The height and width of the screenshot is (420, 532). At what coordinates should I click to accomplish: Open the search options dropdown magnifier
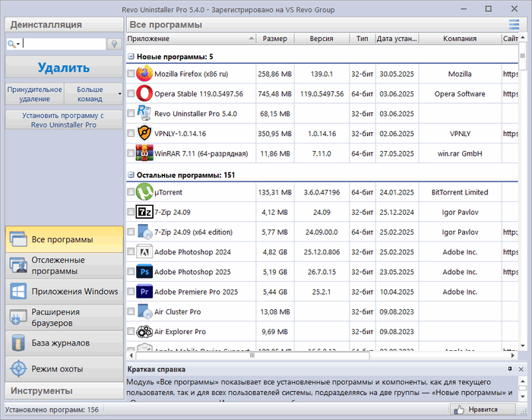point(14,44)
